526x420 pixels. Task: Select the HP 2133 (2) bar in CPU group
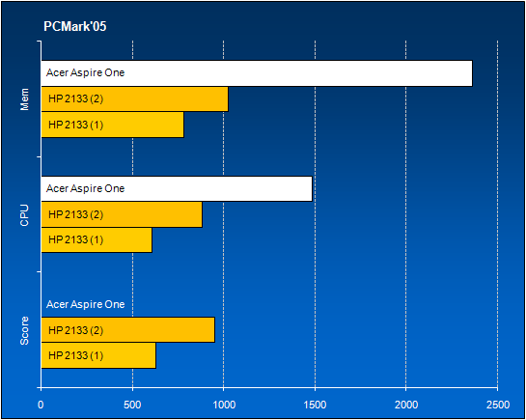pyautogui.click(x=122, y=214)
